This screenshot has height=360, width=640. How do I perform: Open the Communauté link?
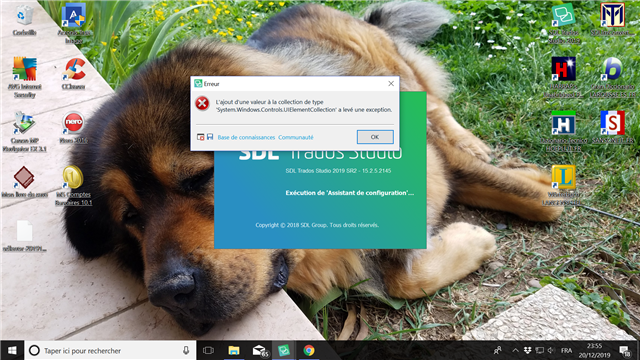point(296,138)
